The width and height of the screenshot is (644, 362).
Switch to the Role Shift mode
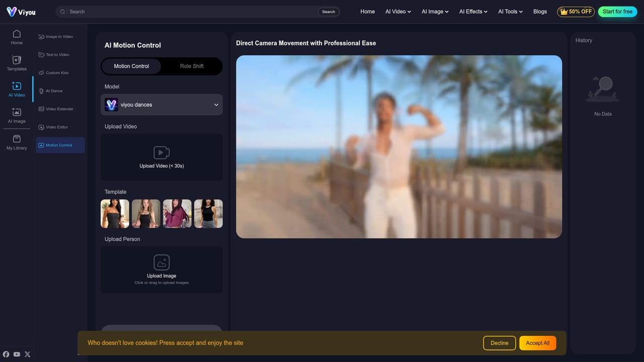192,66
